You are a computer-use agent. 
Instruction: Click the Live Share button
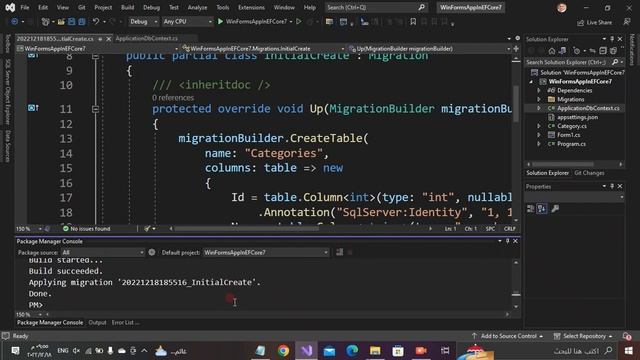click(x=594, y=22)
